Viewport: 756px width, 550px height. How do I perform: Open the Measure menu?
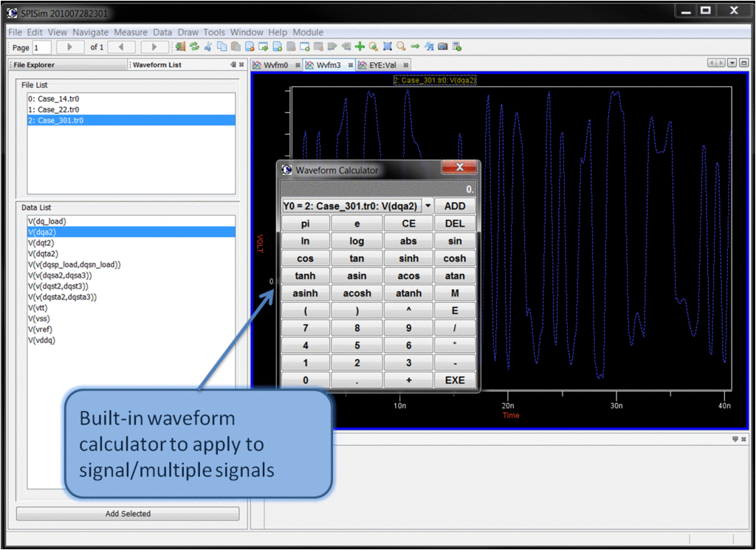(131, 32)
